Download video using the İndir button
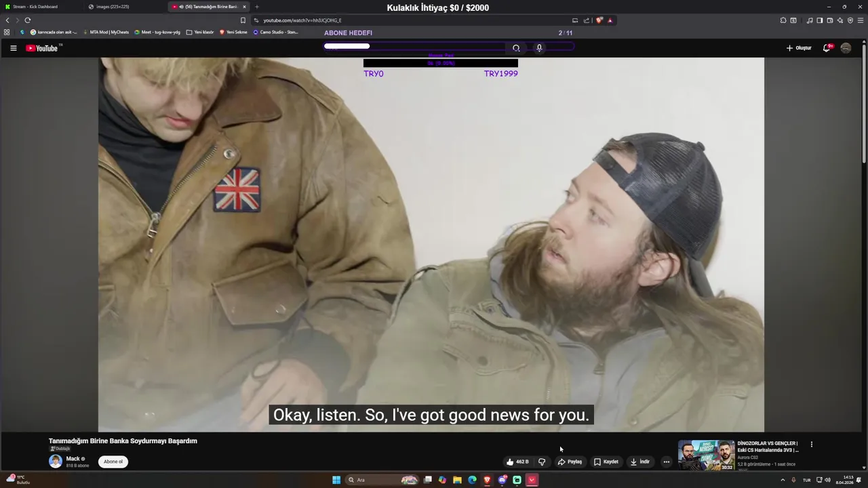 pyautogui.click(x=640, y=462)
